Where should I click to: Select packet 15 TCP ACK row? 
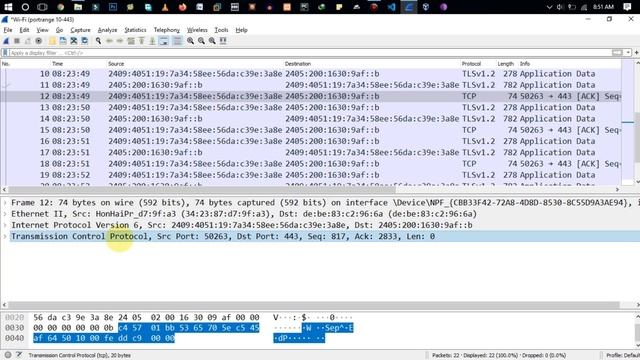311,130
